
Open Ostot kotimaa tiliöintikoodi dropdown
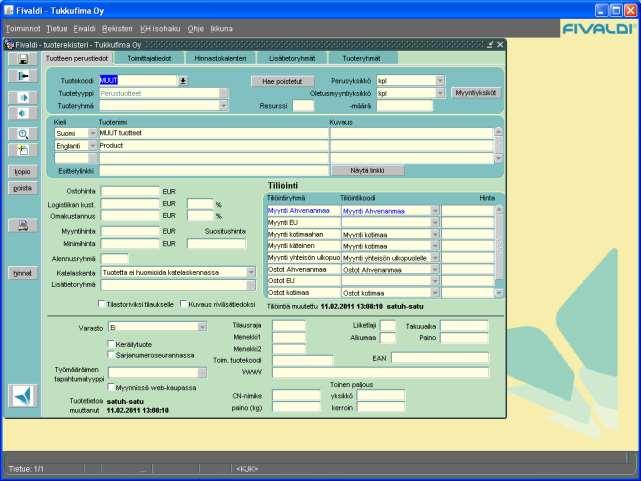pos(435,293)
